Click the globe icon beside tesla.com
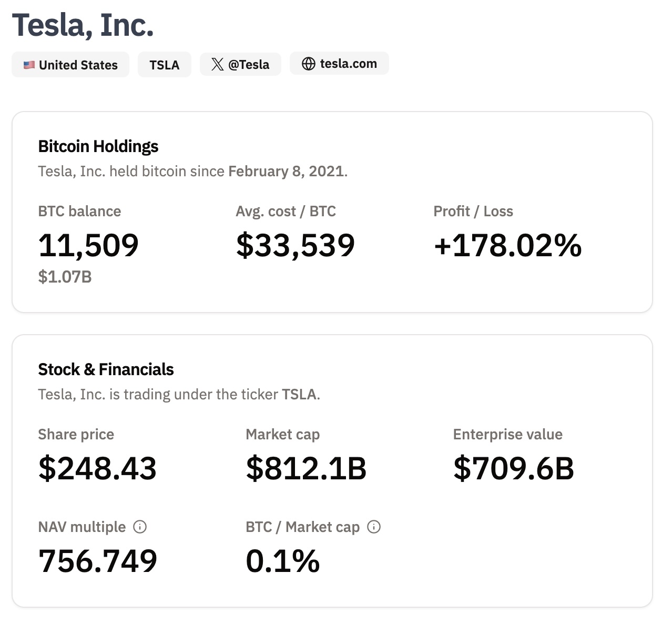Screen dimensions: 672x623 (x=309, y=63)
